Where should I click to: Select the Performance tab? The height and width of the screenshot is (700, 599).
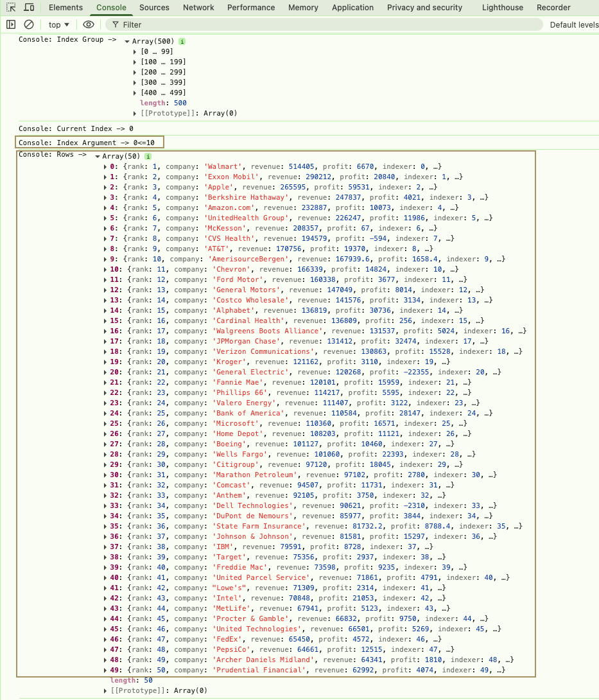[250, 7]
